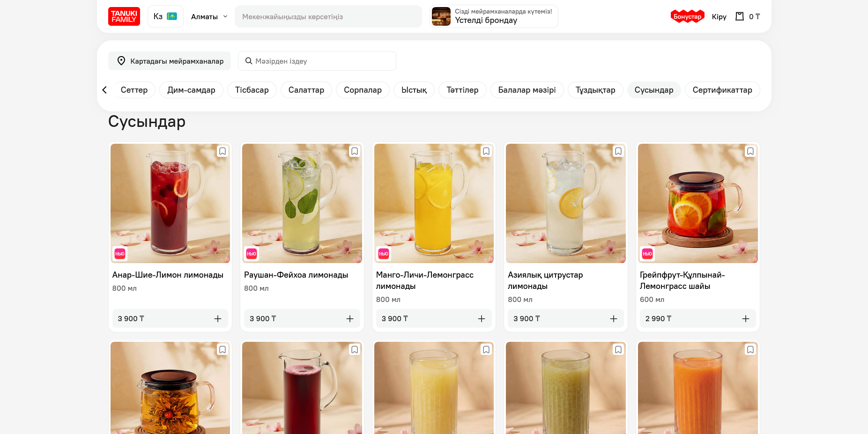Select the Тәттілер category tab
The height and width of the screenshot is (434, 868).
pos(462,90)
